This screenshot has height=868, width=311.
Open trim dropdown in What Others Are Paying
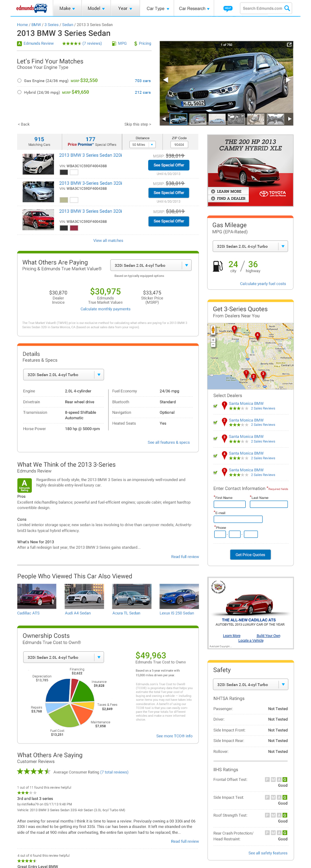[151, 265]
